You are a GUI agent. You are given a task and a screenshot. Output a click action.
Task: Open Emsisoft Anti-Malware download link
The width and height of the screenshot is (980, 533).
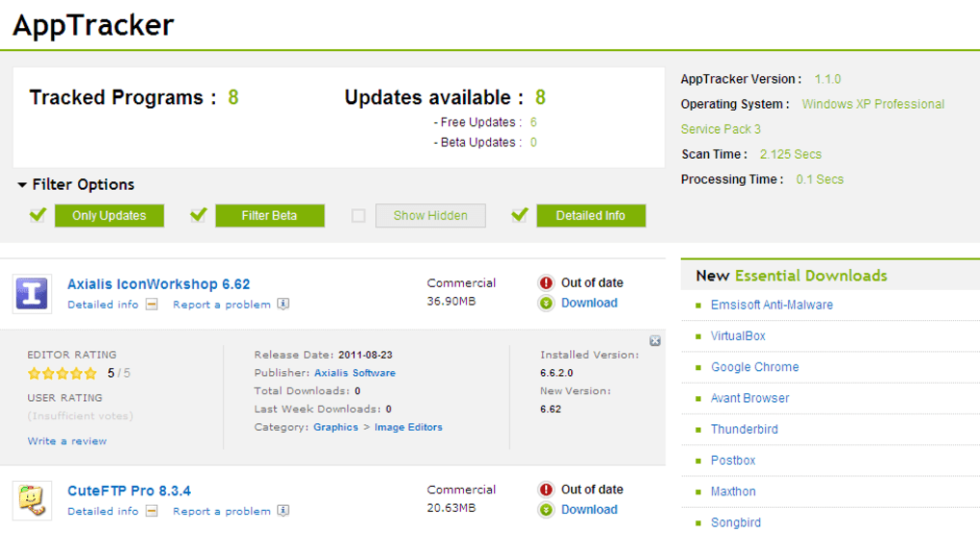pos(772,305)
